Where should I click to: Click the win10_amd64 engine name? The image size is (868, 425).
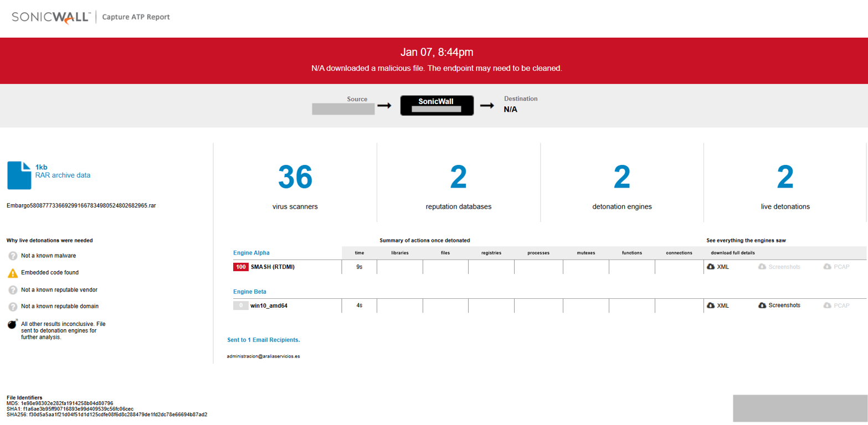pos(269,305)
